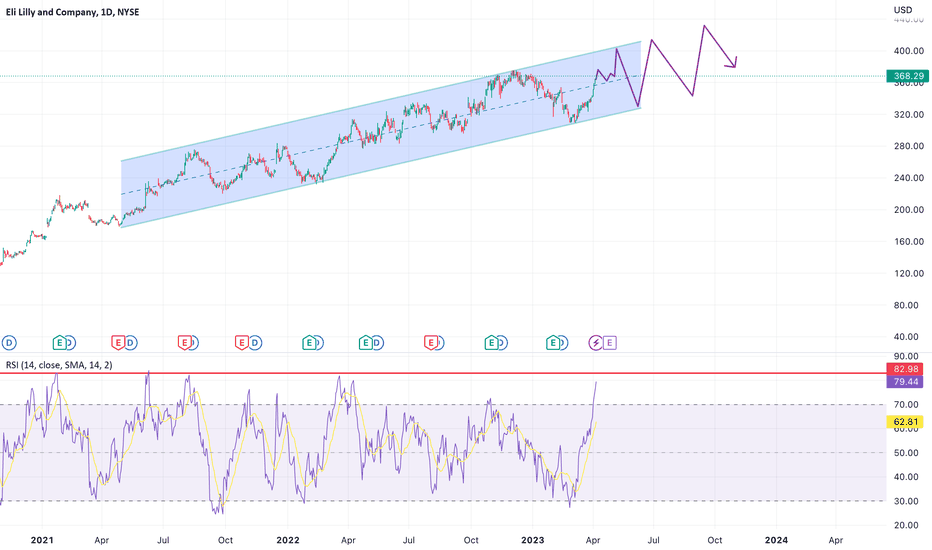The width and height of the screenshot is (932, 550).
Task: Click the dividend D marker near April 2021
Action: (131, 342)
